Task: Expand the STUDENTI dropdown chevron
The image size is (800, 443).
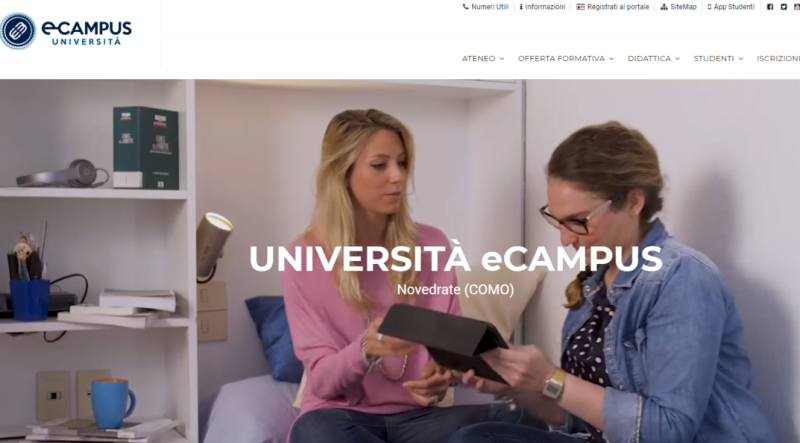Action: [740, 59]
